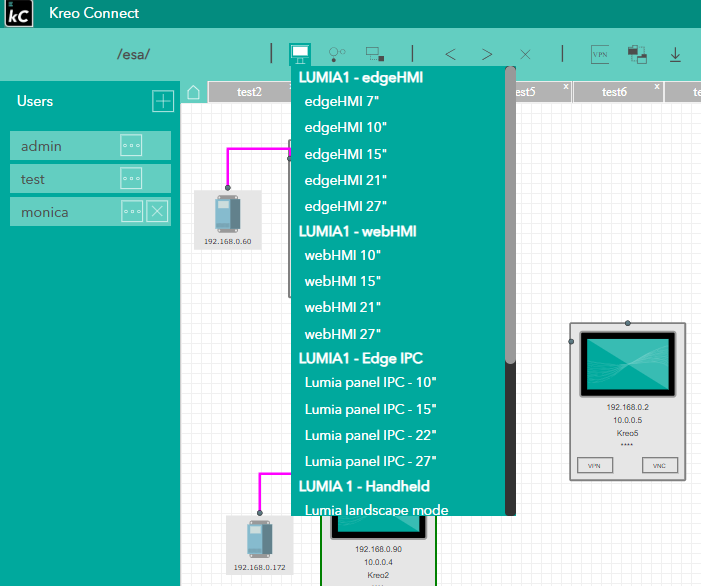Click the overlapping windows toolbar icon

(x=637, y=54)
